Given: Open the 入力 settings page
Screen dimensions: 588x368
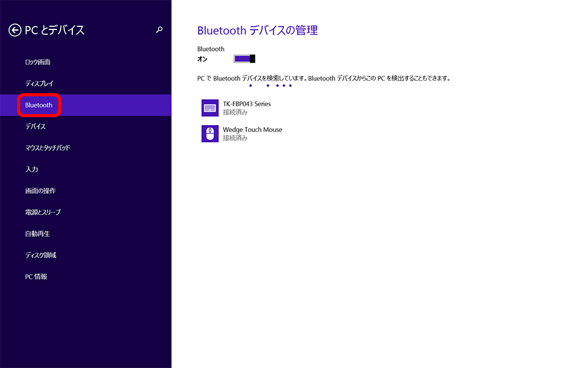Looking at the screenshot, I should pyautogui.click(x=31, y=169).
